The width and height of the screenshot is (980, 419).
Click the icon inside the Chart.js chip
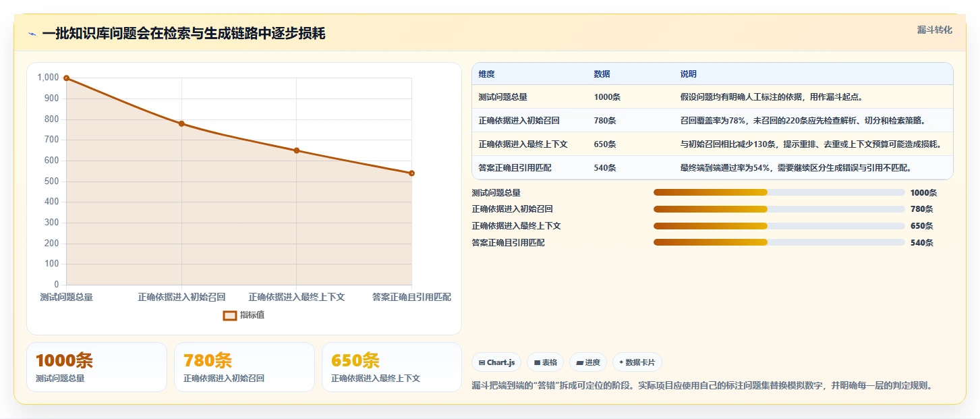pos(482,363)
